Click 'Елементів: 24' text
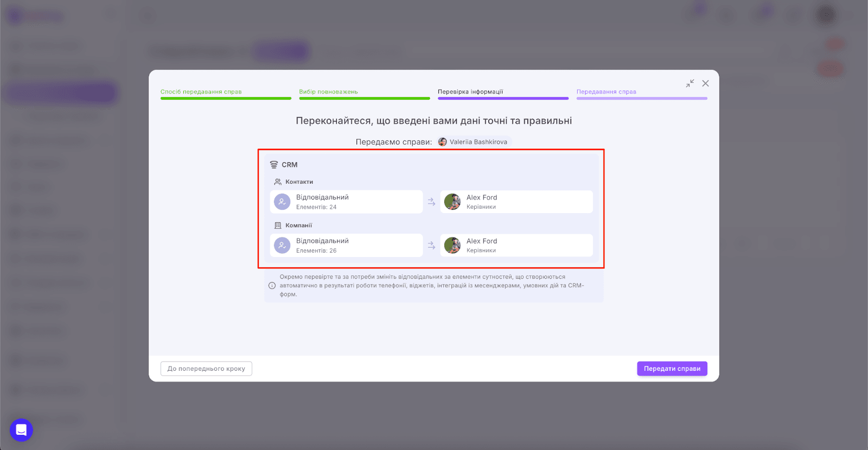 (x=316, y=207)
